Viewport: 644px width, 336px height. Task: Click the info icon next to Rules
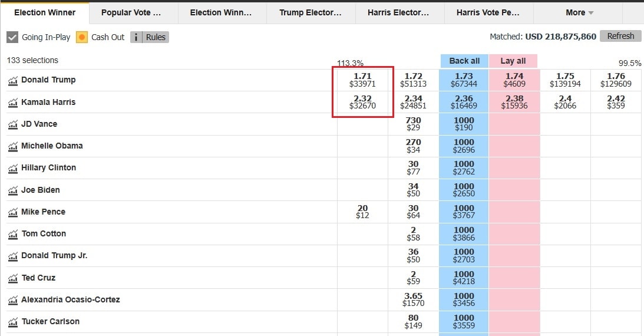coord(136,37)
